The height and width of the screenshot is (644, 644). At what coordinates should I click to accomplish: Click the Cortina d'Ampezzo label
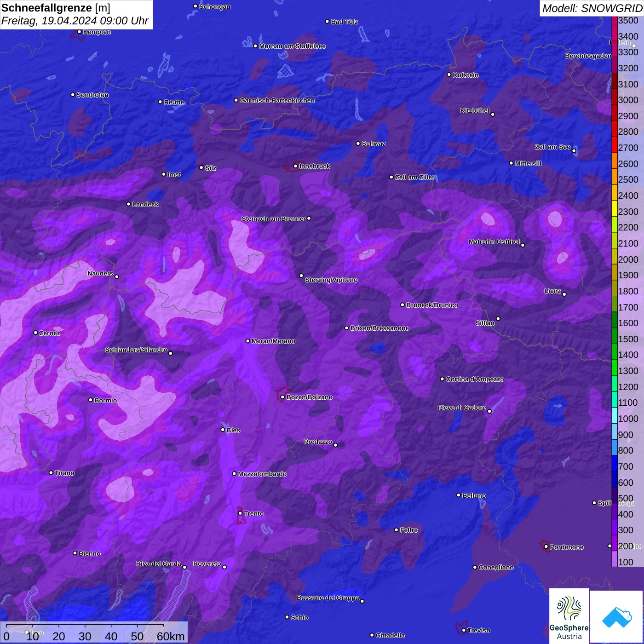pos(475,379)
